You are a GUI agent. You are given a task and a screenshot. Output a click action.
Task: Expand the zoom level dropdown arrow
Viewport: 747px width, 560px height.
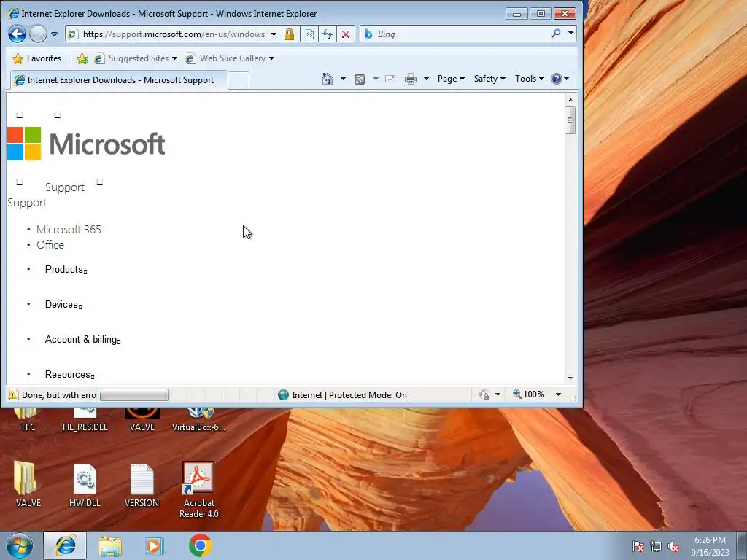(558, 394)
